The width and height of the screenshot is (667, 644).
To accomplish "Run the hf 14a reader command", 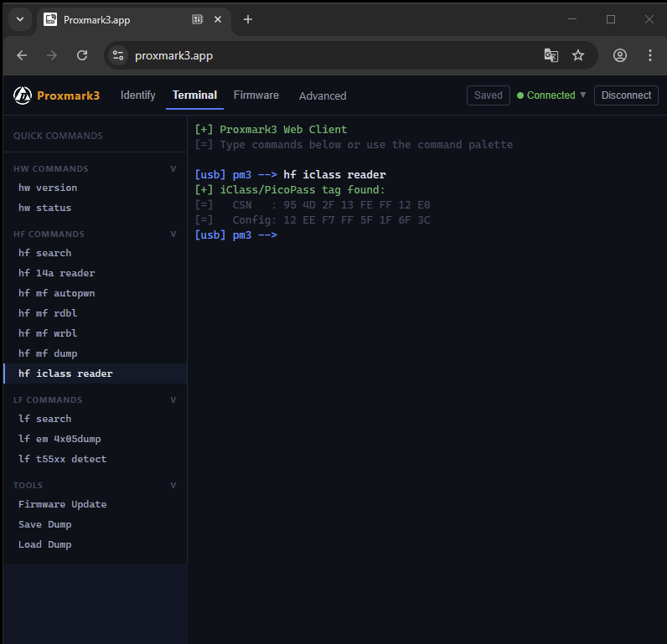I will [95, 273].
